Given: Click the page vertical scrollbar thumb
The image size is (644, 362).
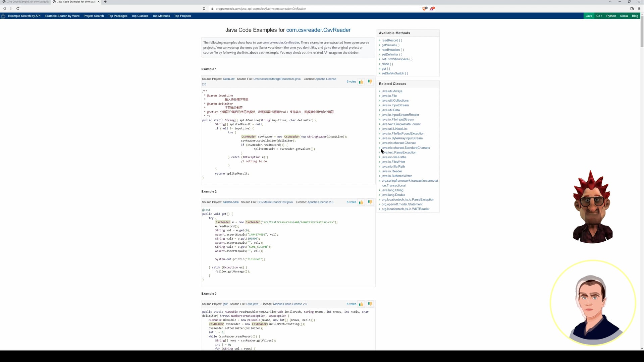Looking at the screenshot, I should [642, 31].
